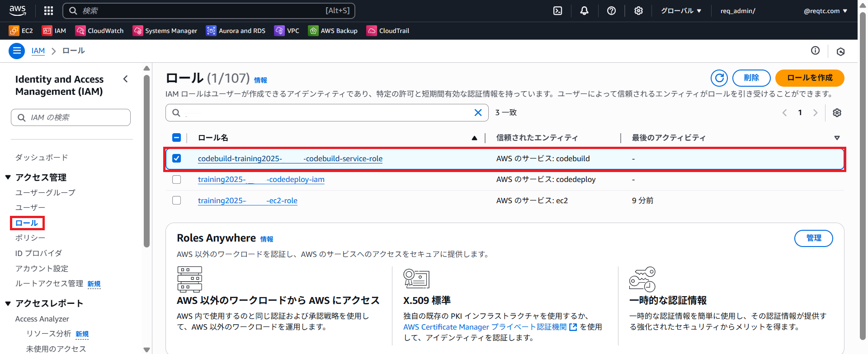Open the グローバル region dropdown
The height and width of the screenshot is (354, 868).
(681, 11)
